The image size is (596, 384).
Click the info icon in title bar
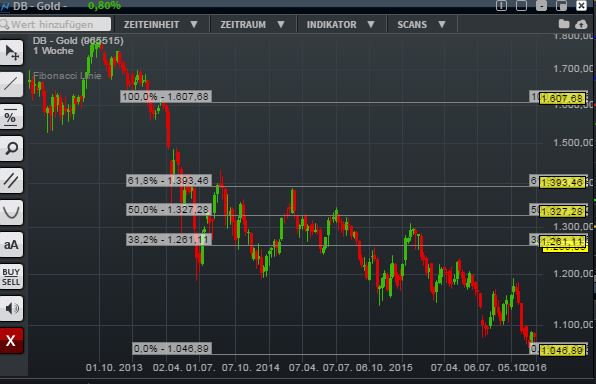point(501,5)
